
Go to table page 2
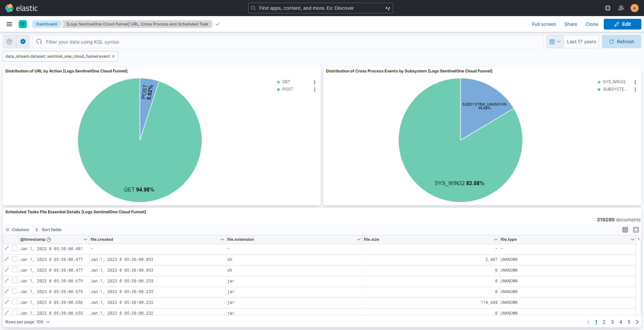tap(604, 322)
